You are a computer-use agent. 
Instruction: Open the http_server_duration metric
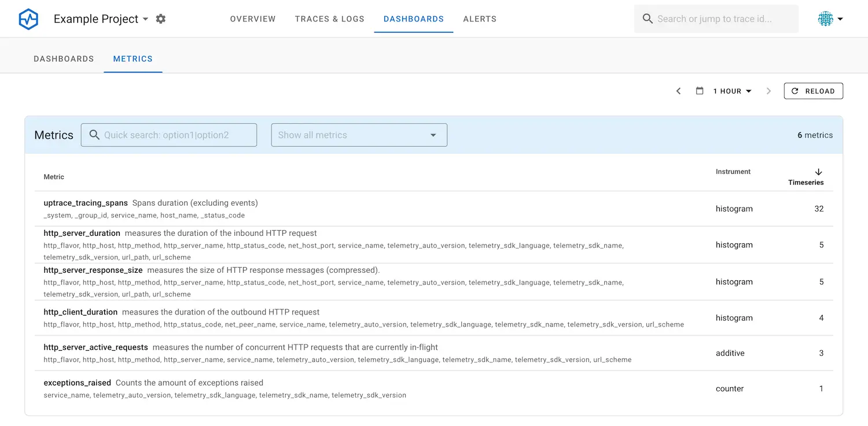82,233
